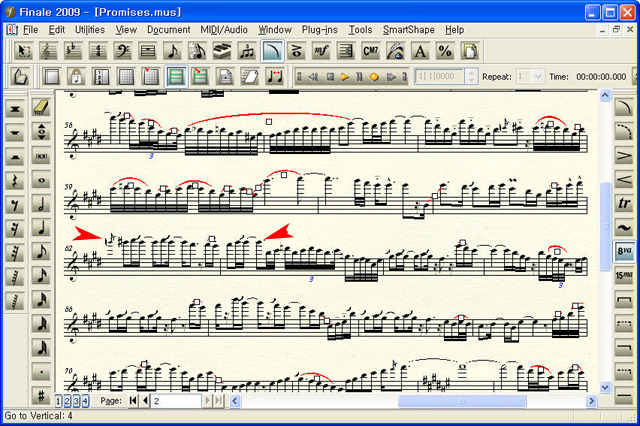This screenshot has width=640, height=426.
Task: Click the measure counter stepper arrows
Action: coord(471,76)
